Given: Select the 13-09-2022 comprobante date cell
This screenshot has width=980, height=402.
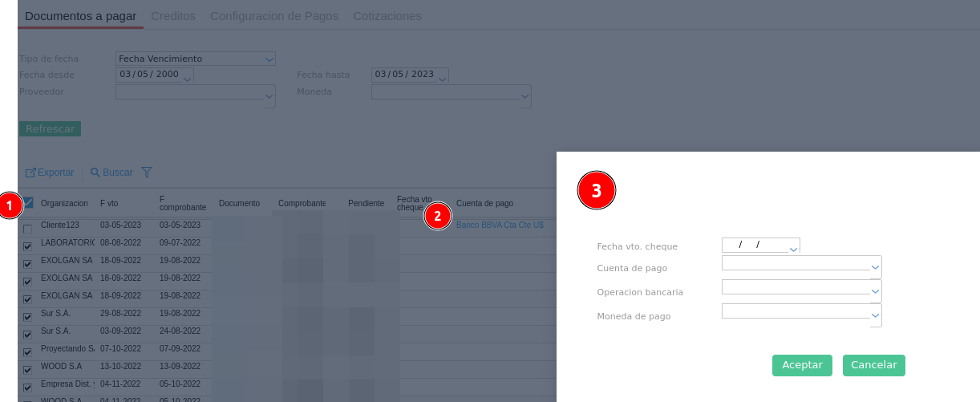Looking at the screenshot, I should tap(180, 366).
